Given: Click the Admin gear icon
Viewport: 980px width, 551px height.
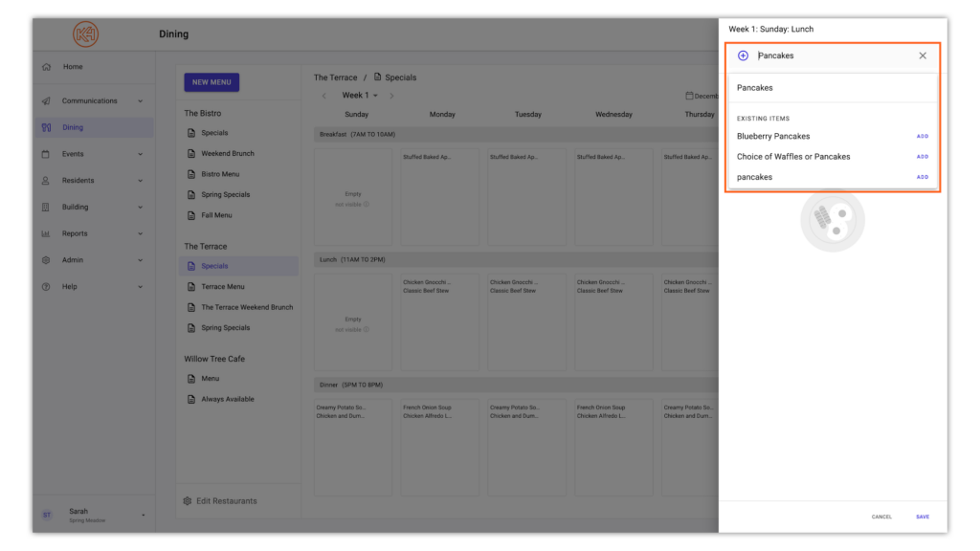Looking at the screenshot, I should [46, 259].
